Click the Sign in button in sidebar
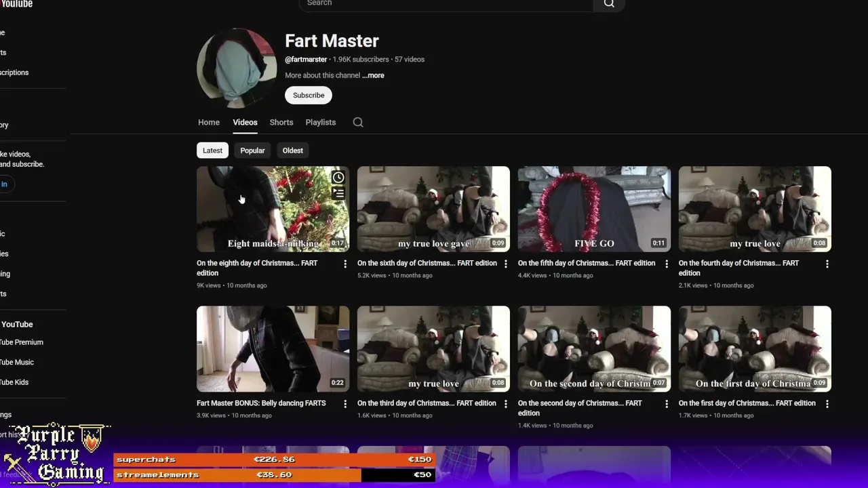This screenshot has width=868, height=488. tap(6, 184)
